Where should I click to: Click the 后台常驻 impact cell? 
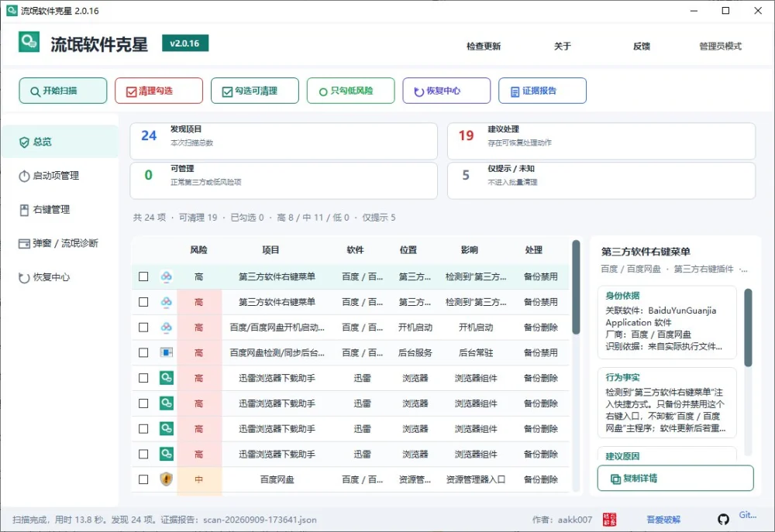click(x=476, y=352)
